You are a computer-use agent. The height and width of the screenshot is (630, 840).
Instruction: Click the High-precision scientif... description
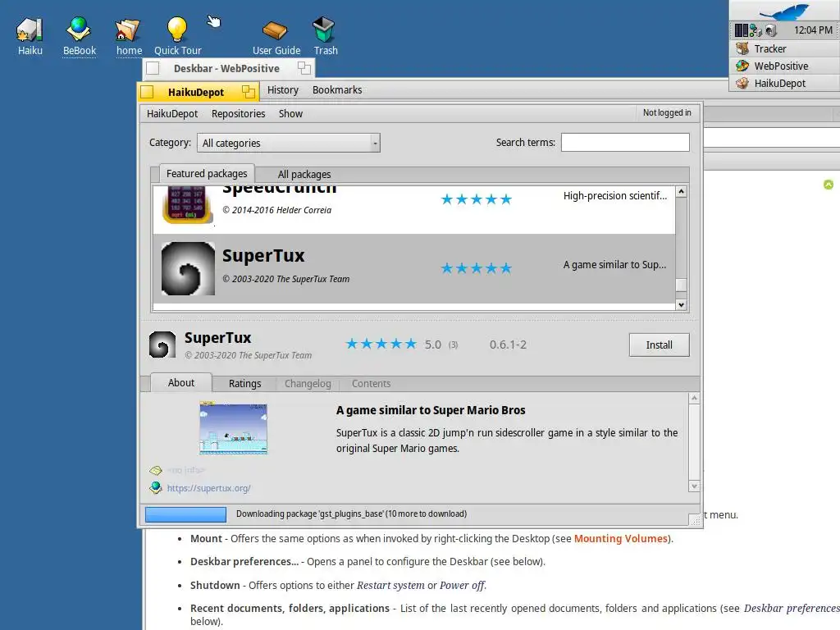[x=615, y=195]
